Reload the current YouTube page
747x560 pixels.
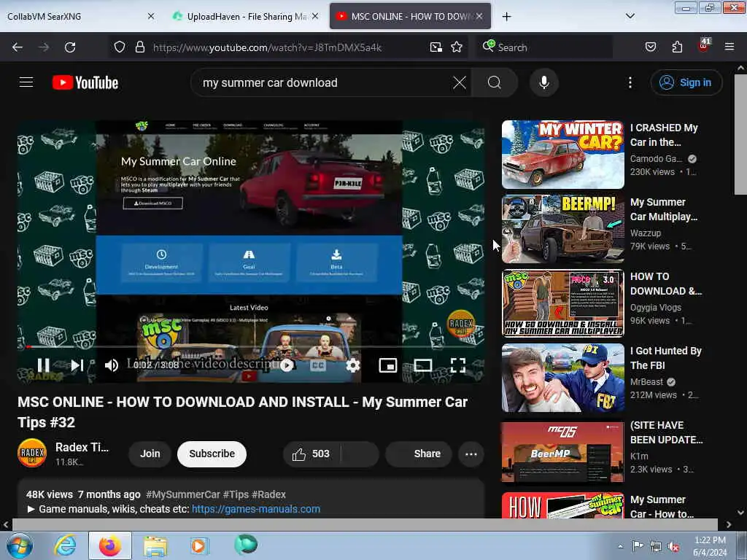pos(70,47)
